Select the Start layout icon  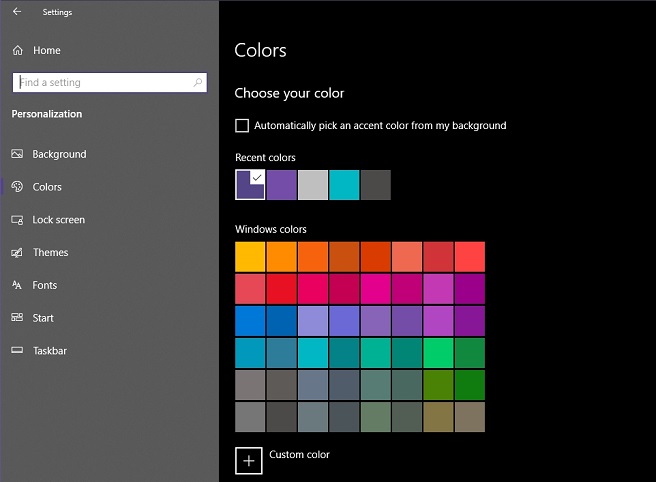[17, 318]
